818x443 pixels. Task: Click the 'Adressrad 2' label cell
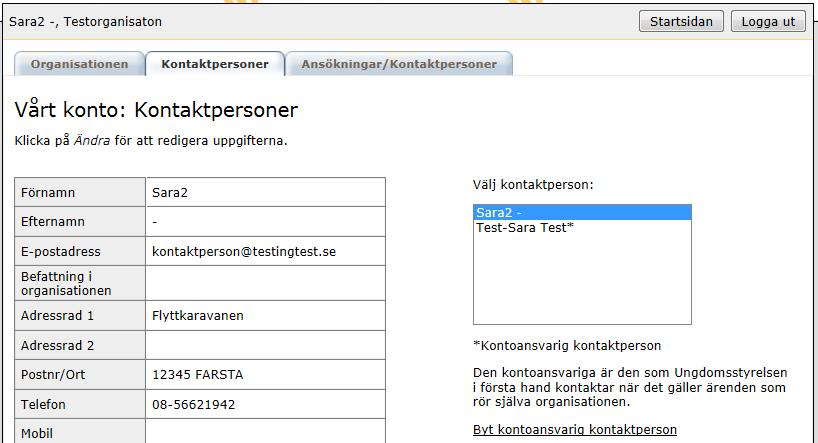pyautogui.click(x=80, y=345)
